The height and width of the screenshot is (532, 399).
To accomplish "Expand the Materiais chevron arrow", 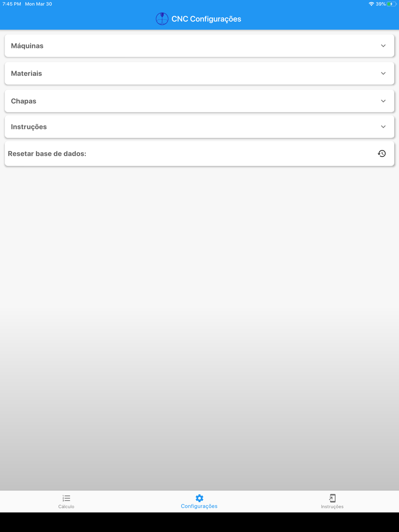I will click(383, 73).
